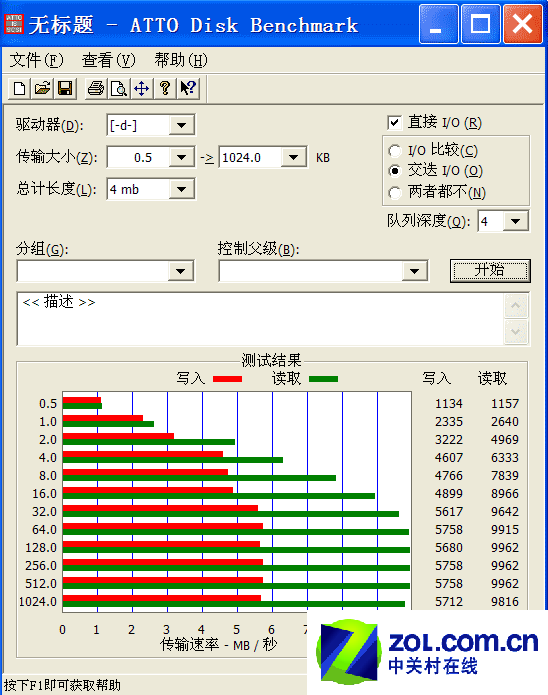Expand the 0.5 minimum transfer size dropdown
Viewport: 548px width, 695px height.
[181, 157]
